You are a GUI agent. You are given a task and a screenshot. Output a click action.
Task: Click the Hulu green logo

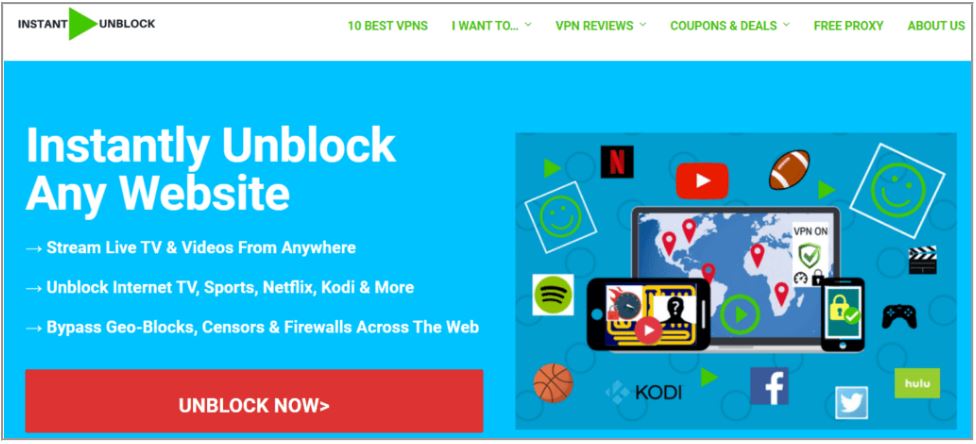(917, 383)
